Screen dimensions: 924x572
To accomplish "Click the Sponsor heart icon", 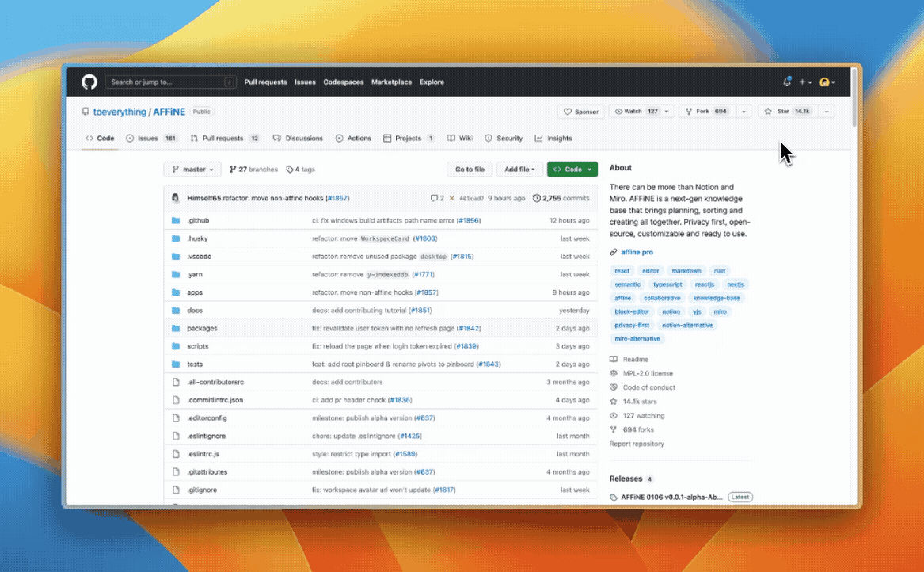I will pyautogui.click(x=566, y=111).
